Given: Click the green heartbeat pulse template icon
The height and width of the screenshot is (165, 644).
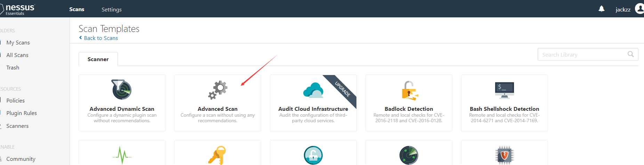Looking at the screenshot, I should (x=122, y=155).
